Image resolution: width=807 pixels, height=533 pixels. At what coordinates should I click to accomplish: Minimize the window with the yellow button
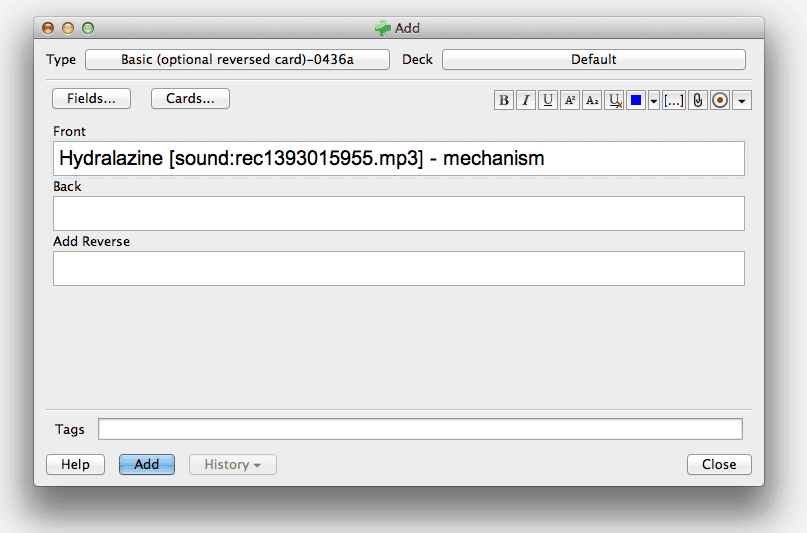pos(68,28)
